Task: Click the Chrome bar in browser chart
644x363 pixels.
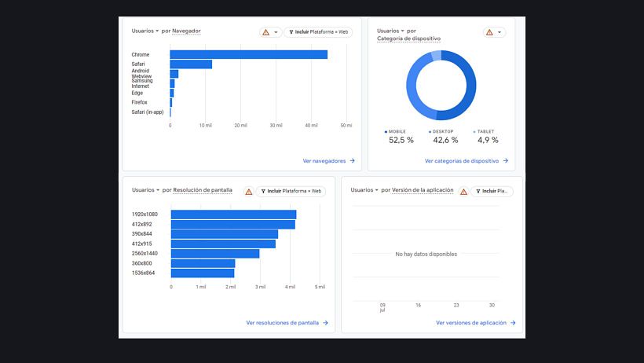Action: (x=248, y=54)
